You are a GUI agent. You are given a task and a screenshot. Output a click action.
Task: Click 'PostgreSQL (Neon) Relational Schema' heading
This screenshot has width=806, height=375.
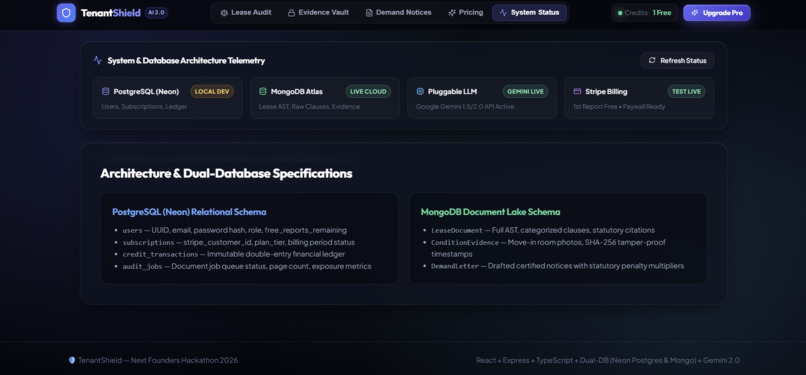(189, 212)
